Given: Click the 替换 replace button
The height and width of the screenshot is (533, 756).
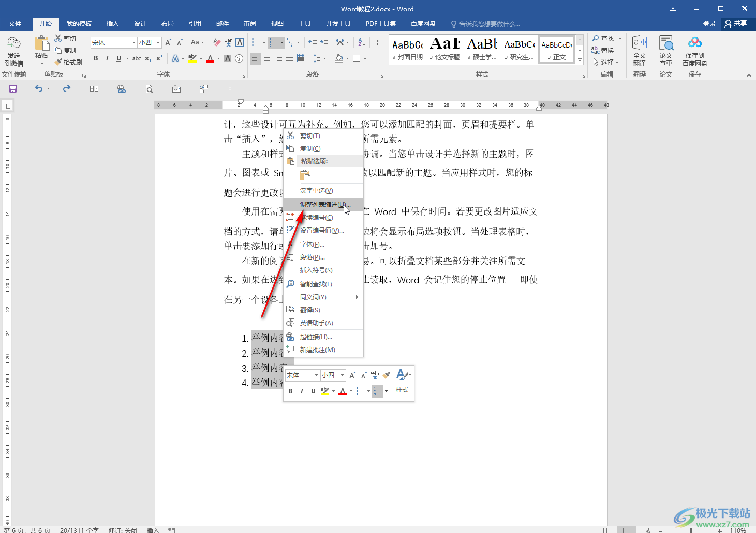Looking at the screenshot, I should [x=603, y=51].
